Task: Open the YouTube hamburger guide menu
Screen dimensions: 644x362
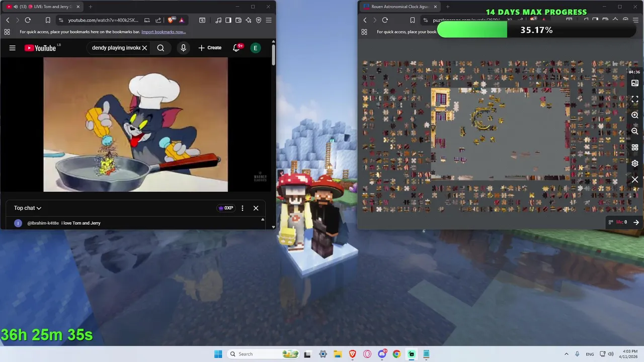Action: [x=13, y=48]
